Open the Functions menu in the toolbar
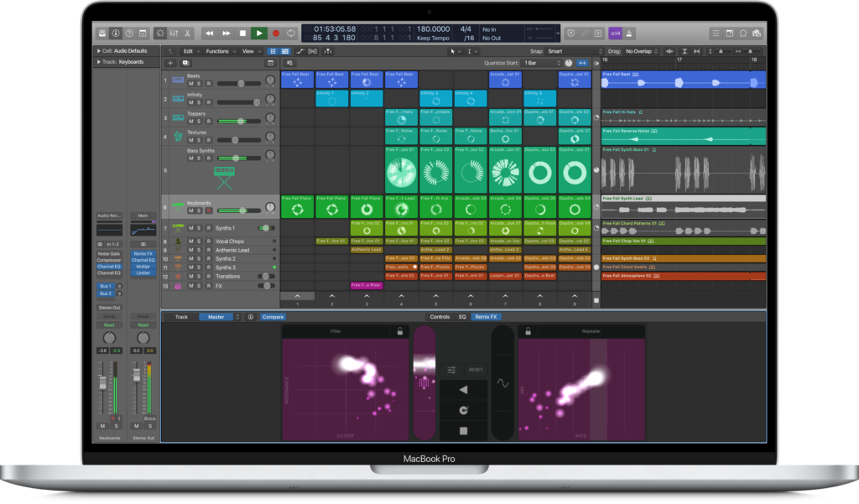 coord(219,50)
